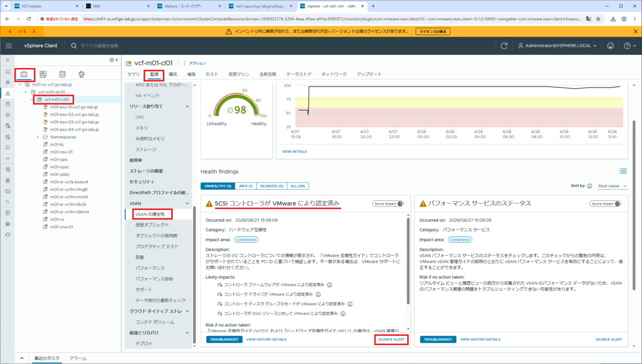Viewport: 642px width, 364px height.
Task: Click SILENCE ALERT on SCSI controller card
Action: point(391,339)
